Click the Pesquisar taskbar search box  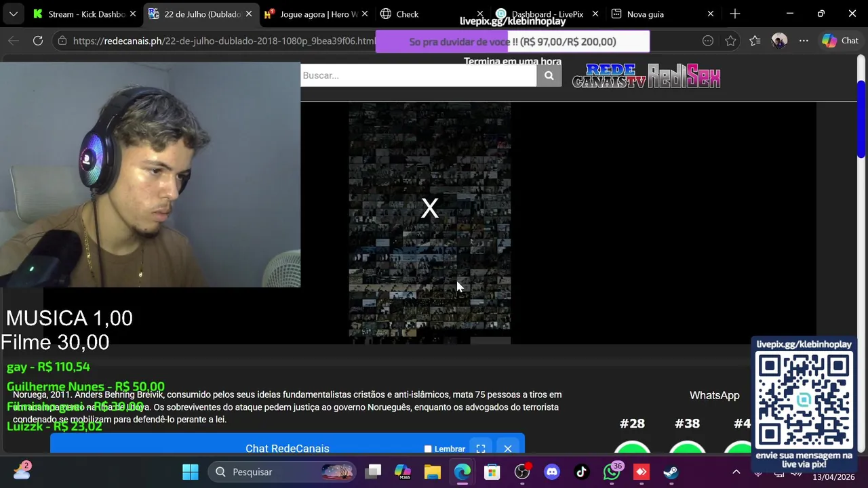point(282,472)
